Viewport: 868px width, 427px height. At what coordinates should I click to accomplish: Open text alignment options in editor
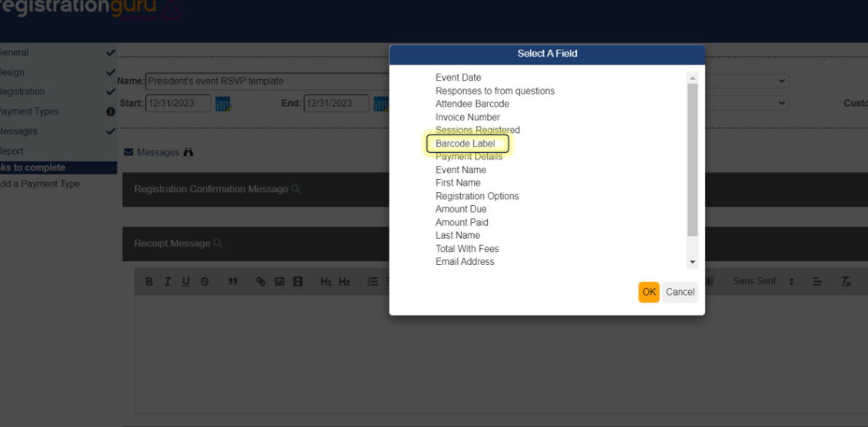click(x=817, y=282)
